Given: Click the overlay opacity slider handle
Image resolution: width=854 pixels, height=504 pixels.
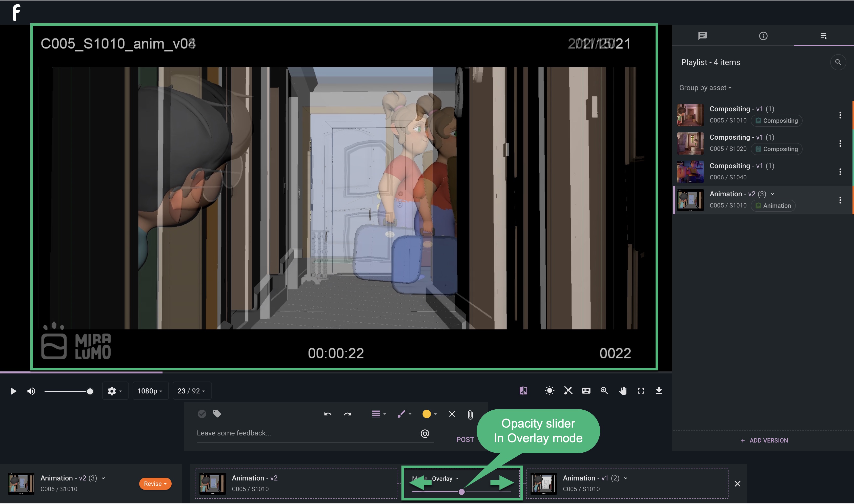Looking at the screenshot, I should [461, 492].
